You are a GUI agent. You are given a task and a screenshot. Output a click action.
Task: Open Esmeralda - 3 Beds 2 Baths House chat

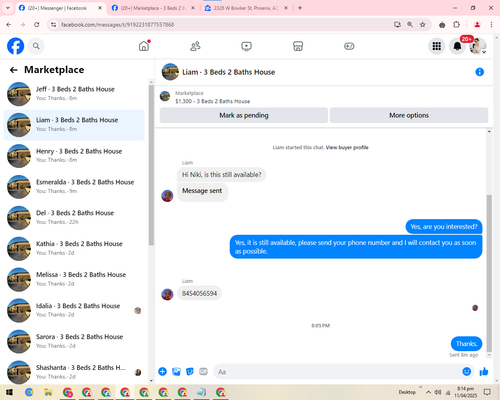click(x=74, y=187)
